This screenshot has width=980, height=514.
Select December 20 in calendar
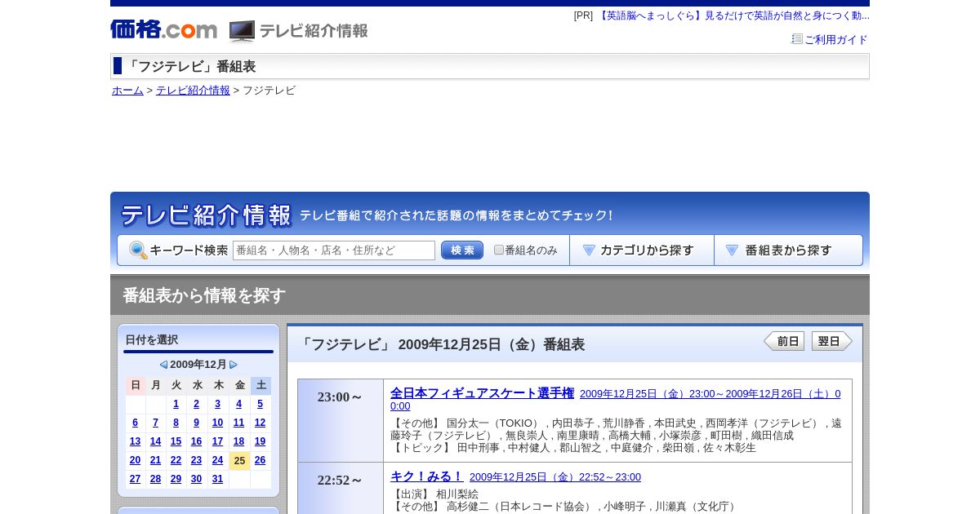tap(135, 460)
